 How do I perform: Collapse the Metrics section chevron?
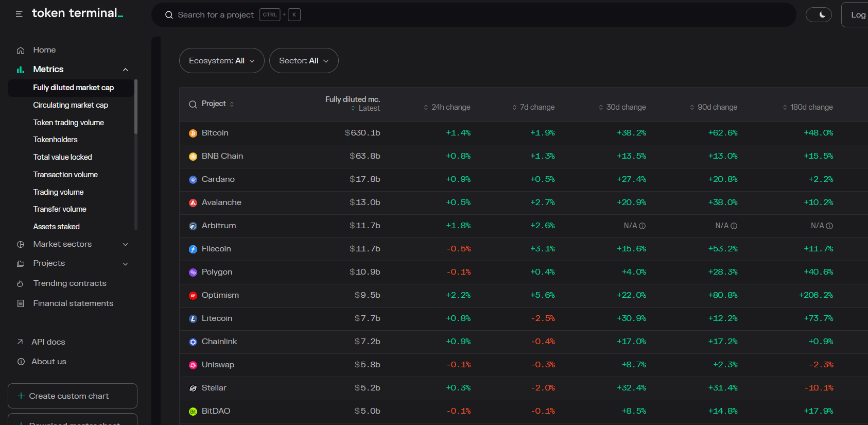pos(125,70)
